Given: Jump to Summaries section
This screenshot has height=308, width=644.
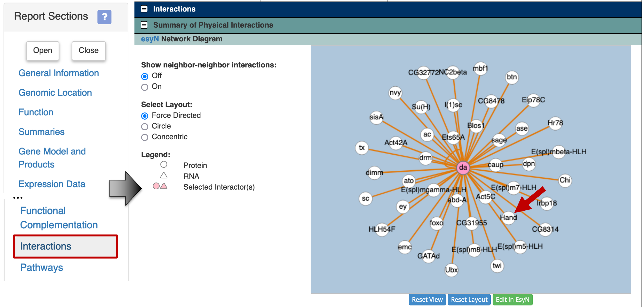Looking at the screenshot, I should click(x=42, y=132).
